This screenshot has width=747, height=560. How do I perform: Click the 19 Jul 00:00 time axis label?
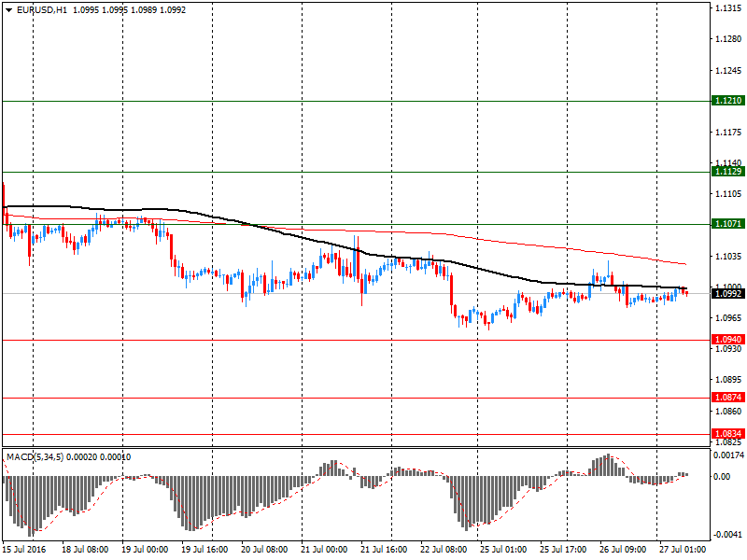[x=145, y=550]
